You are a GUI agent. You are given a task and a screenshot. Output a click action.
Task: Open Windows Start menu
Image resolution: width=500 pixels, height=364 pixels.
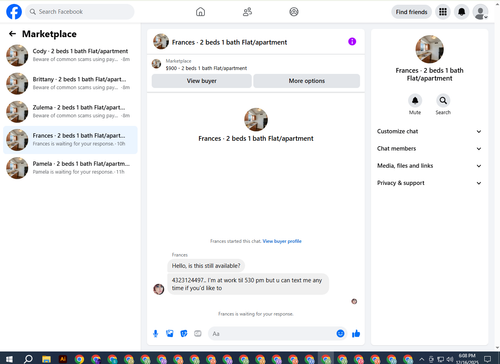[x=9, y=359]
